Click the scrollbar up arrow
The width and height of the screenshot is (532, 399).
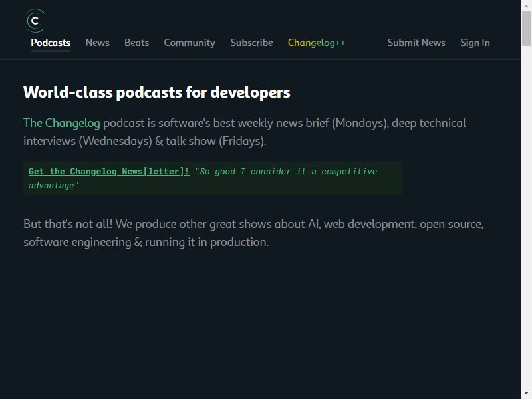[x=526, y=5]
